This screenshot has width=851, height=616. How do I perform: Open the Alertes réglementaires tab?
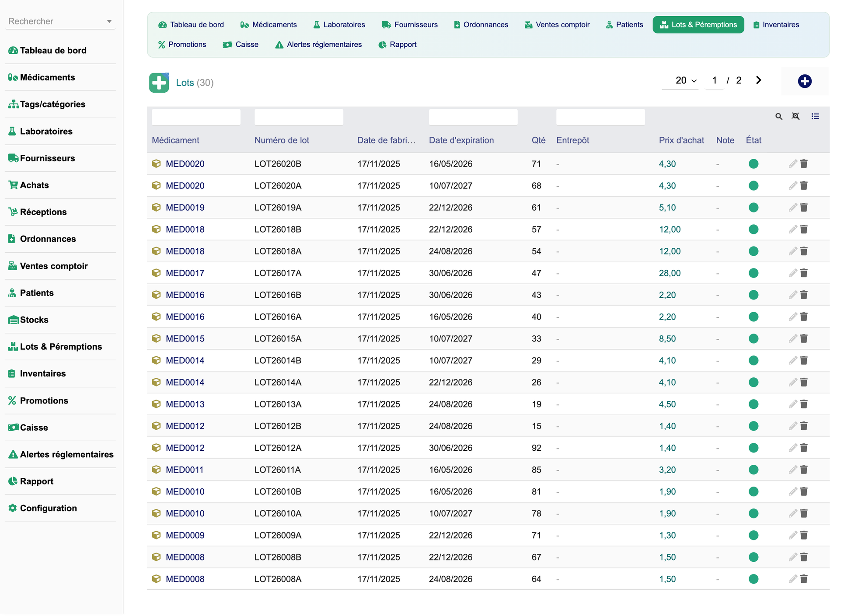(318, 45)
